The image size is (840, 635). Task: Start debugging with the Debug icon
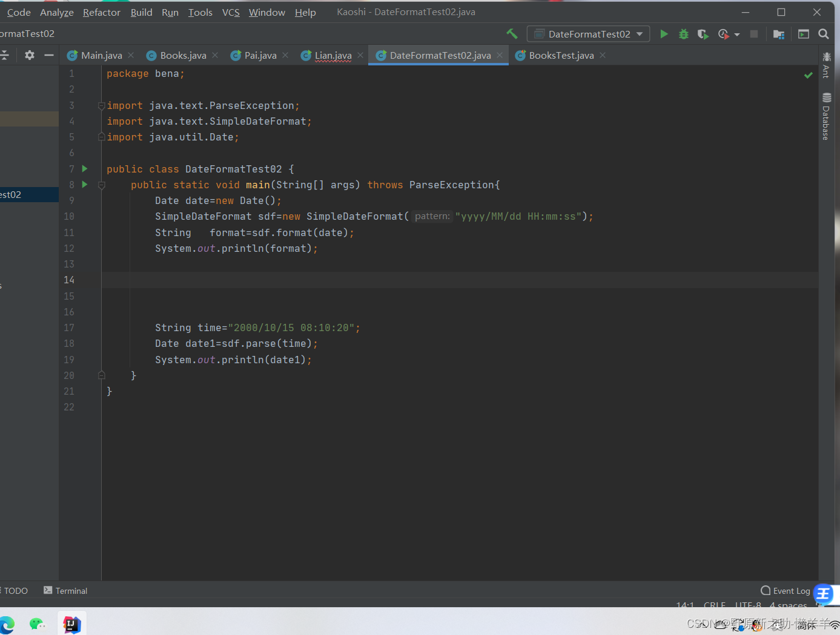tap(683, 34)
